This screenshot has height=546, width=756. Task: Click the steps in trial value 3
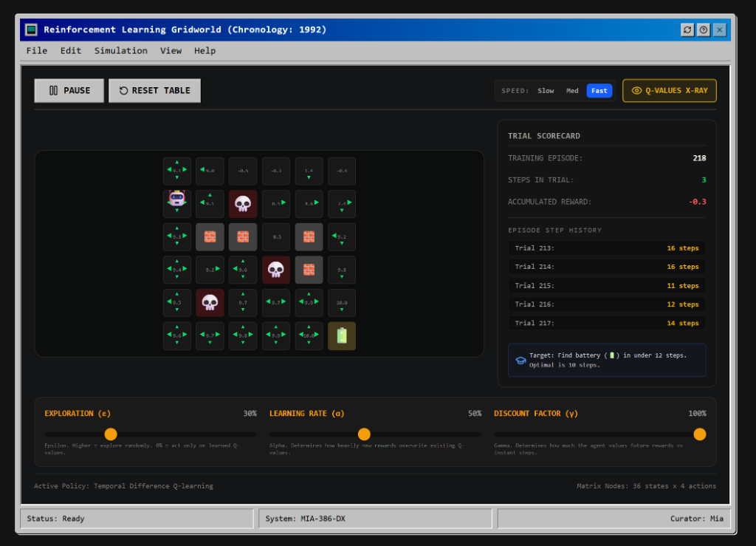point(704,180)
